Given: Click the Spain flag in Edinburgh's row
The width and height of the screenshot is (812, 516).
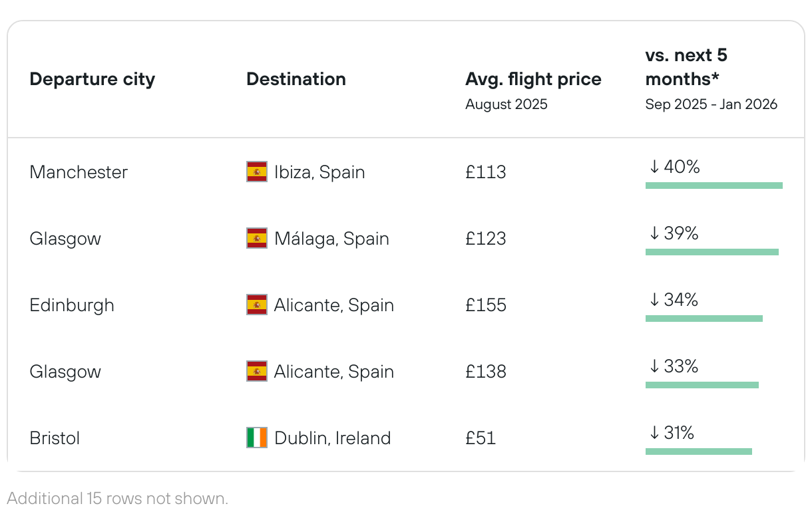Looking at the screenshot, I should [257, 305].
